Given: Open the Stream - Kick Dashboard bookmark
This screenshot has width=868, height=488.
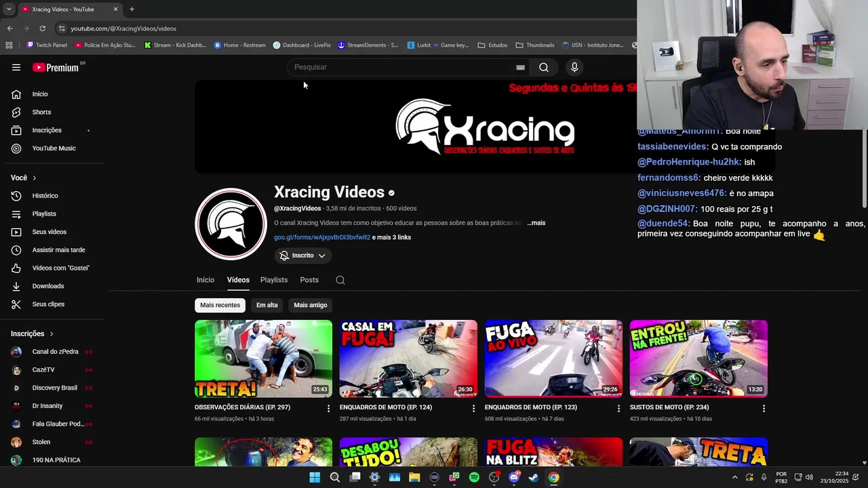Looking at the screenshot, I should (175, 45).
